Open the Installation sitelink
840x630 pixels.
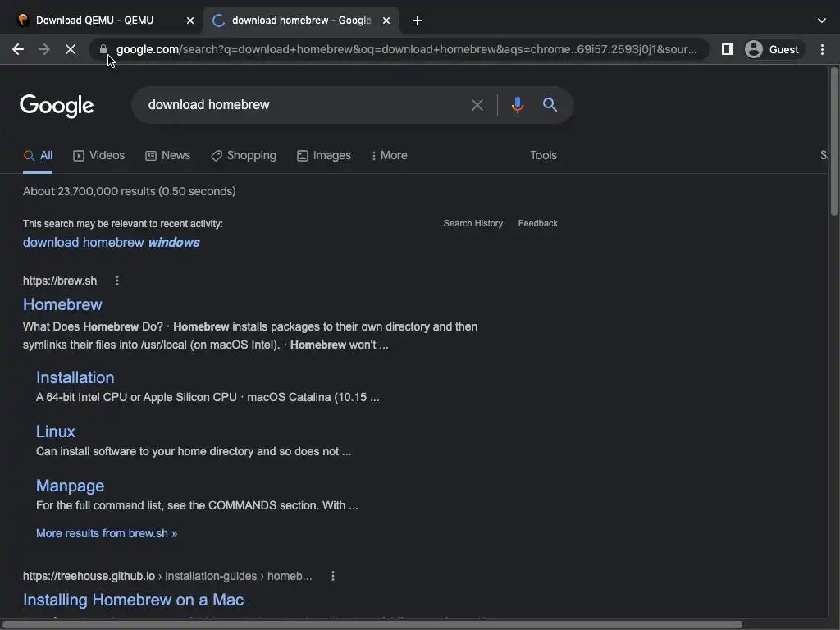click(75, 377)
